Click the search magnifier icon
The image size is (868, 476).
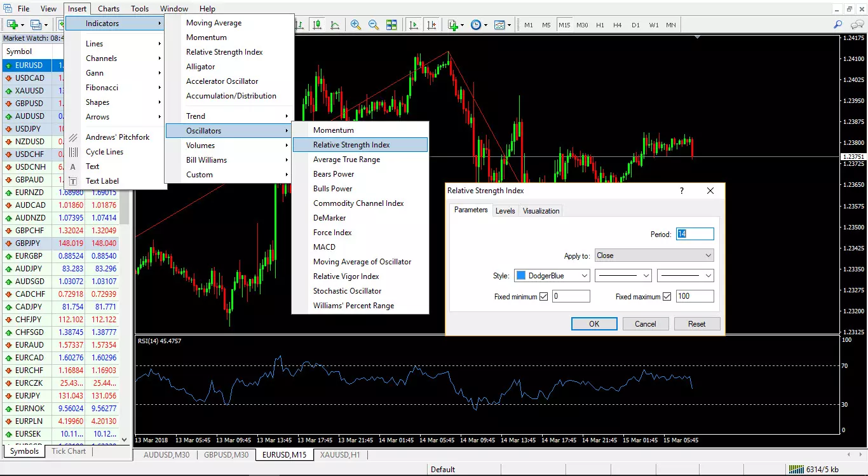tap(838, 25)
